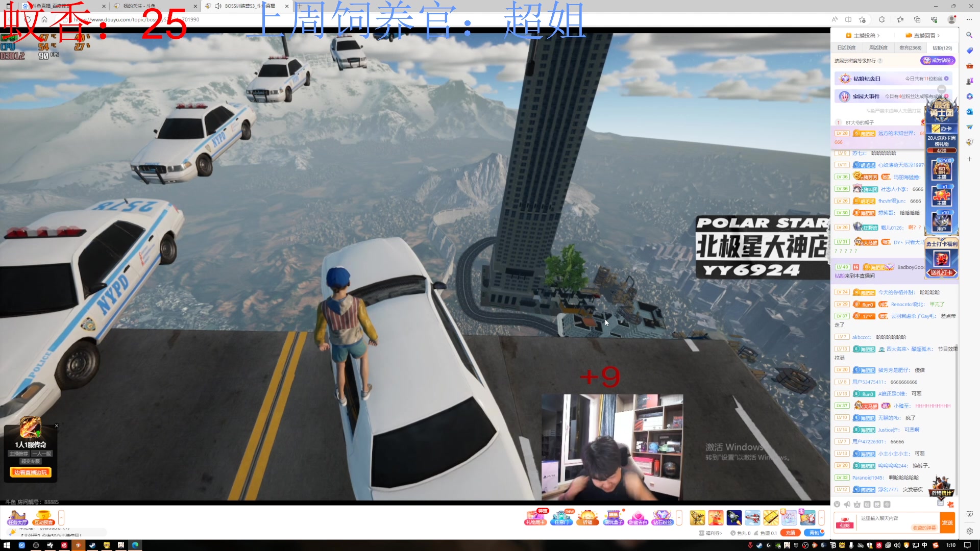Screen dimensions: 980x551
Task: Open 收藏的弹幕 saved danmaku
Action: coord(924,528)
